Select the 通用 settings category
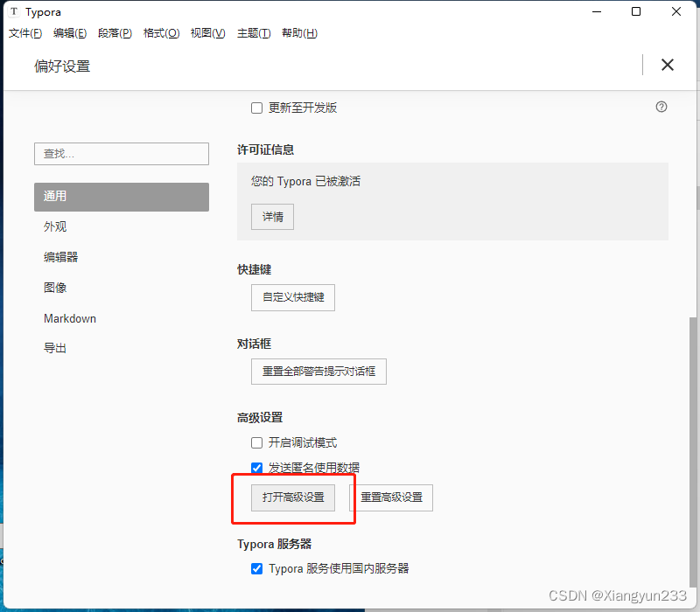This screenshot has height=612, width=700. 122,197
